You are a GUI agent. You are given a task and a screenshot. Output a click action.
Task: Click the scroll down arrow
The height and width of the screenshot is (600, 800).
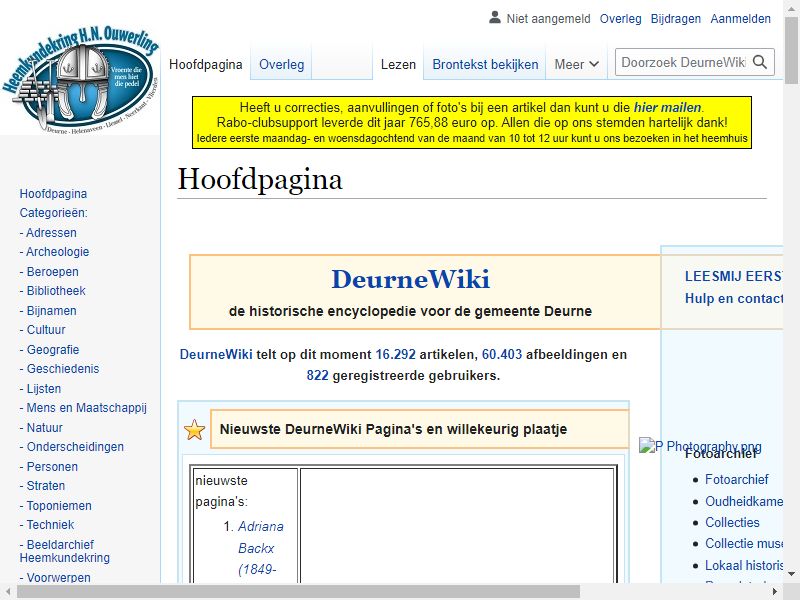click(791, 574)
